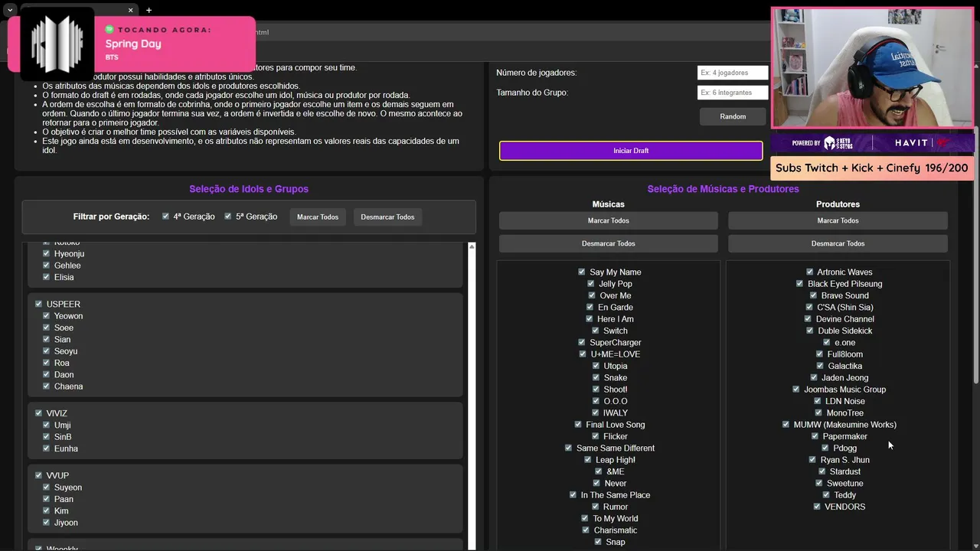Click the Subs Twitch + Kick + Cinefy counter
This screenshot has height=551, width=980.
872,168
